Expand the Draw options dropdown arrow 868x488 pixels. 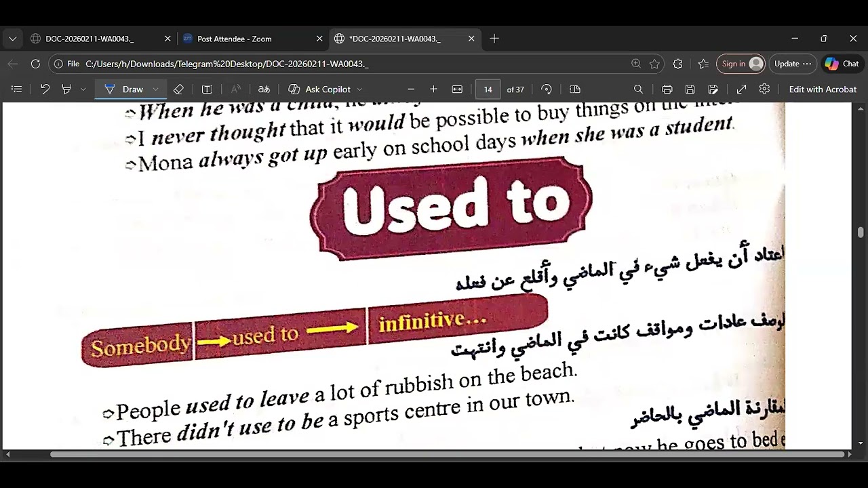point(156,89)
